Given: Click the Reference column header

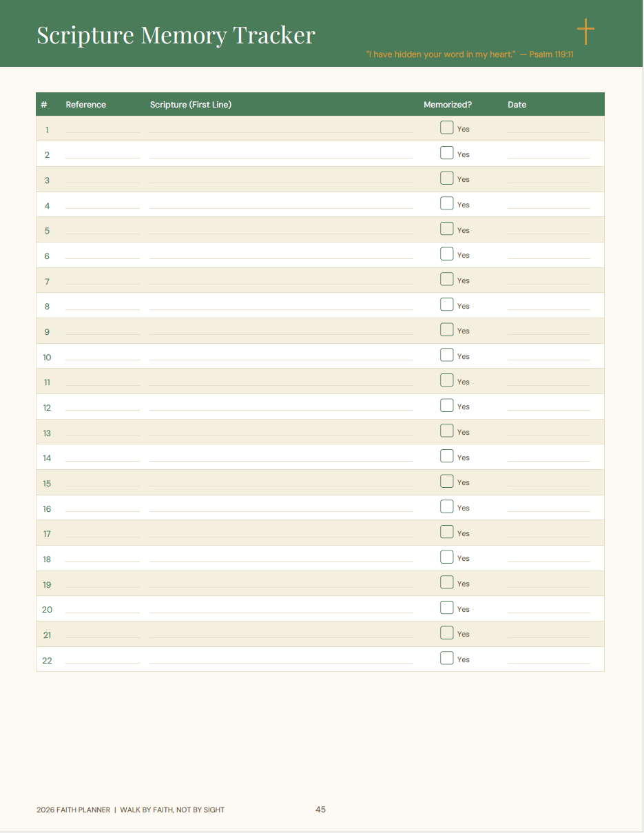Looking at the screenshot, I should tap(86, 105).
